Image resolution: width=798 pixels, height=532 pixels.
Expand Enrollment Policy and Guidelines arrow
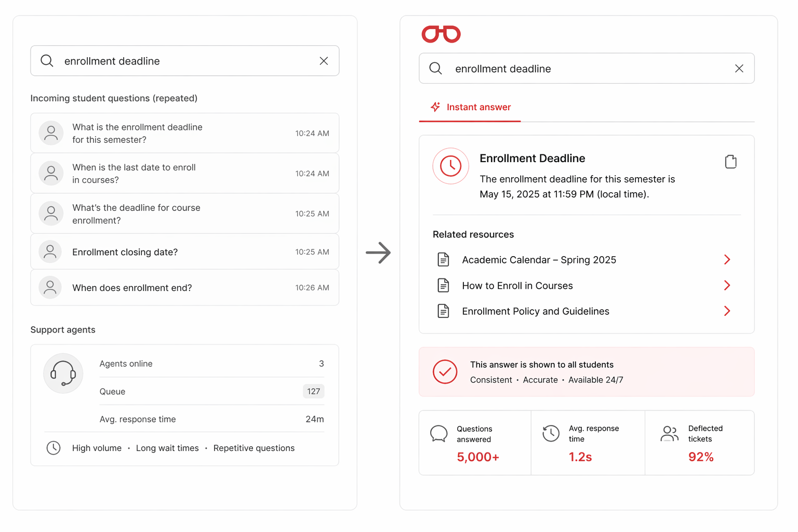727,311
